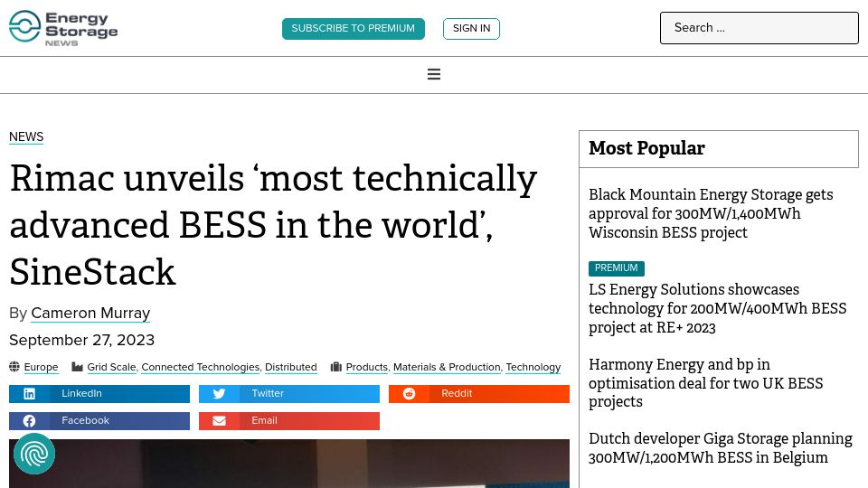The width and height of the screenshot is (868, 488).
Task: Open the Materials & Production tag
Action: (447, 367)
